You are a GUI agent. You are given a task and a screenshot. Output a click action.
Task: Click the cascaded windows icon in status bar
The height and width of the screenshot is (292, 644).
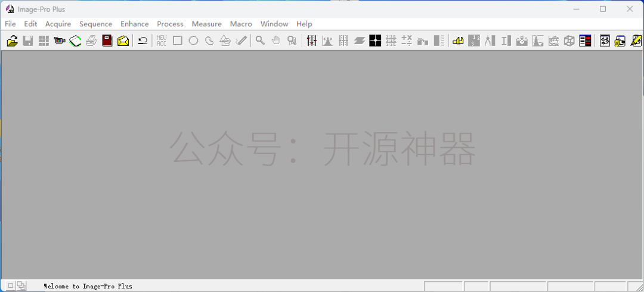21,285
